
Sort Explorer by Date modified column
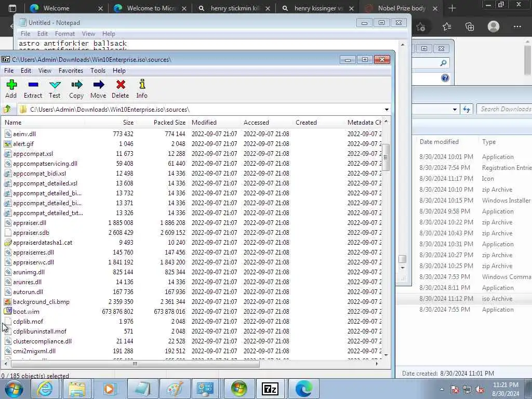pyautogui.click(x=439, y=142)
